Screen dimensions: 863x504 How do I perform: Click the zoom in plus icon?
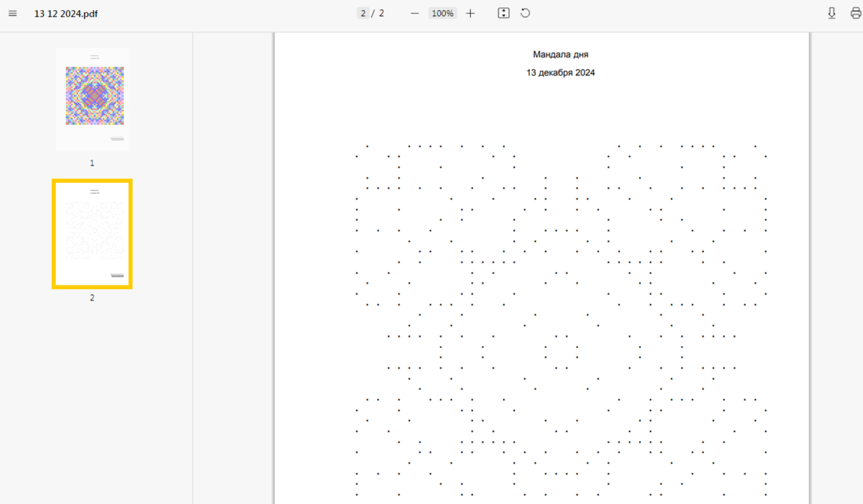[x=470, y=13]
